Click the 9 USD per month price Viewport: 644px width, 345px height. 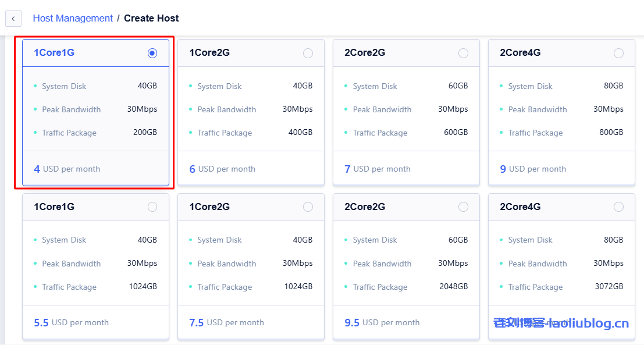tap(533, 169)
